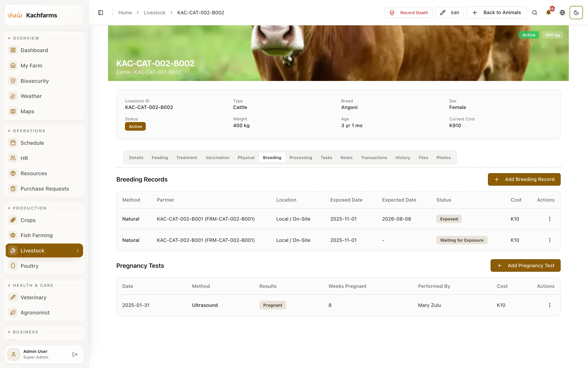Screen dimensions: 588x368
Task: Open the Photos tab
Action: pyautogui.click(x=443, y=157)
